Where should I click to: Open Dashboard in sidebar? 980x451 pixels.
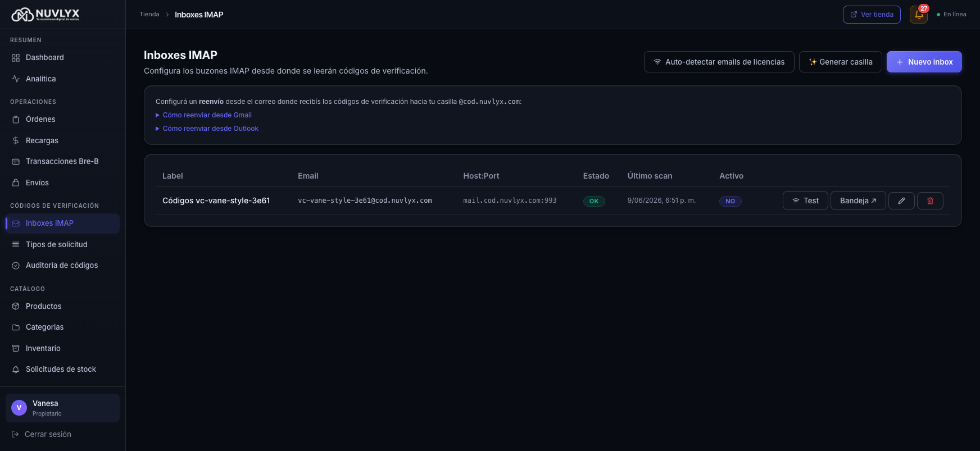click(62, 58)
